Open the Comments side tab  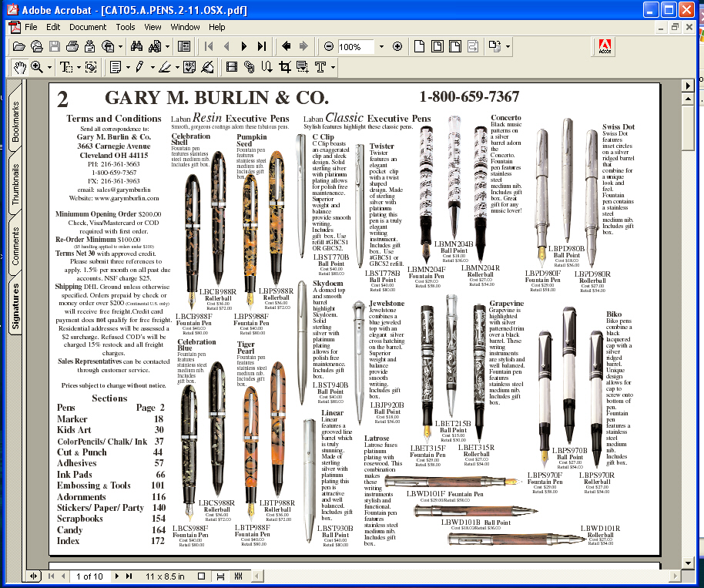tap(15, 246)
